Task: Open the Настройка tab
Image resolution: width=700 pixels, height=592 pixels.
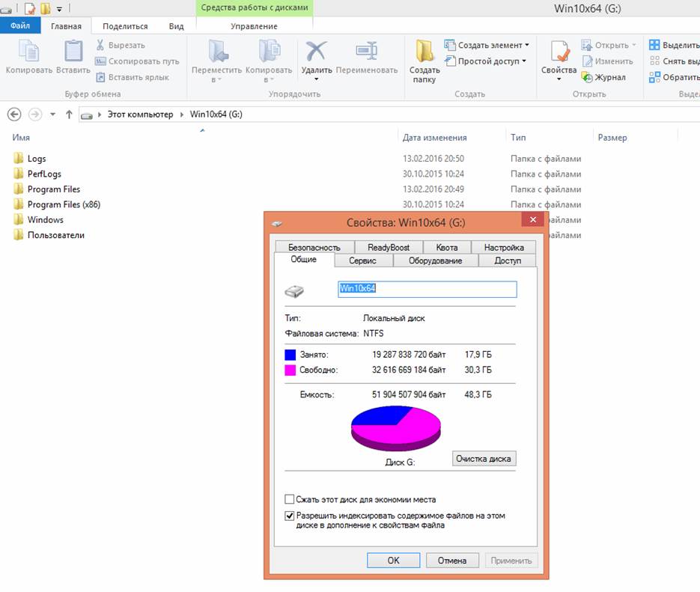Action: [504, 247]
